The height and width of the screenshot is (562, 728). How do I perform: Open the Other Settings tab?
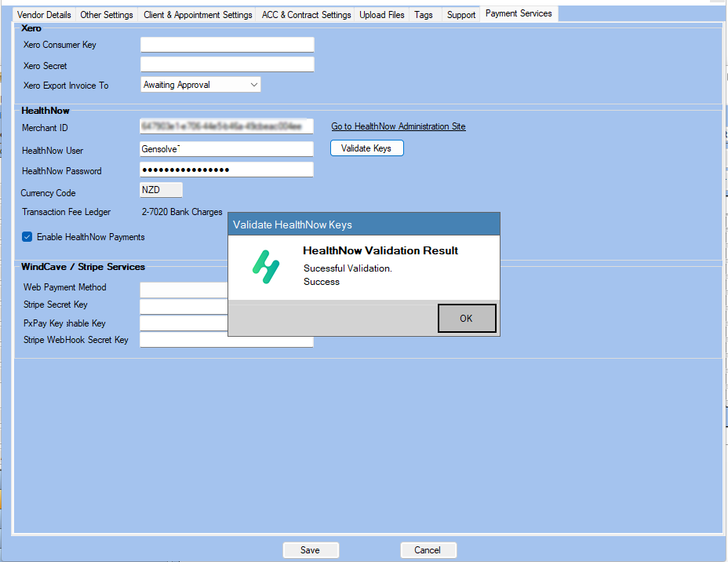(107, 15)
